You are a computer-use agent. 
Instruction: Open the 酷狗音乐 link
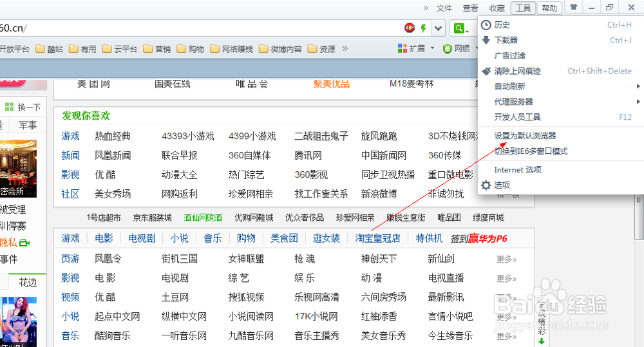click(113, 335)
